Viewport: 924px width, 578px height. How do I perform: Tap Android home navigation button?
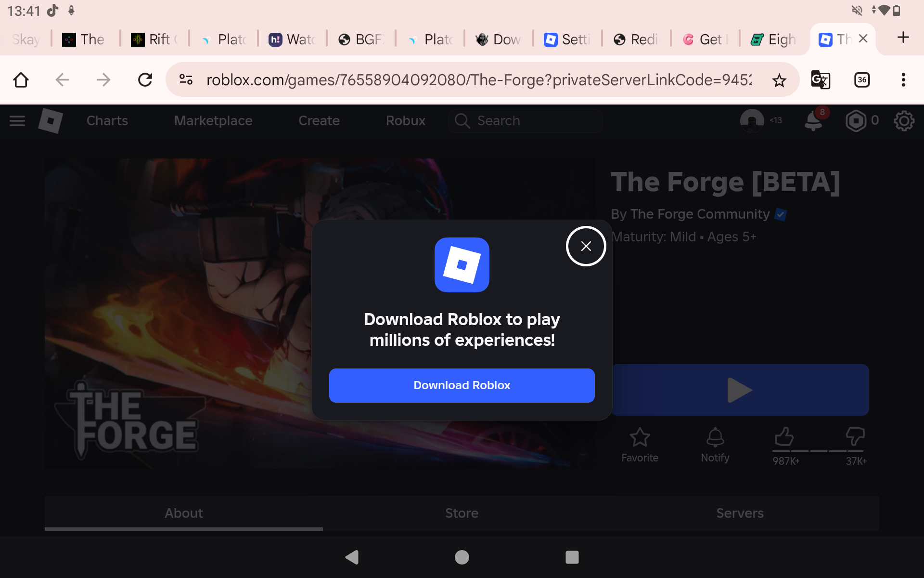coord(462,557)
